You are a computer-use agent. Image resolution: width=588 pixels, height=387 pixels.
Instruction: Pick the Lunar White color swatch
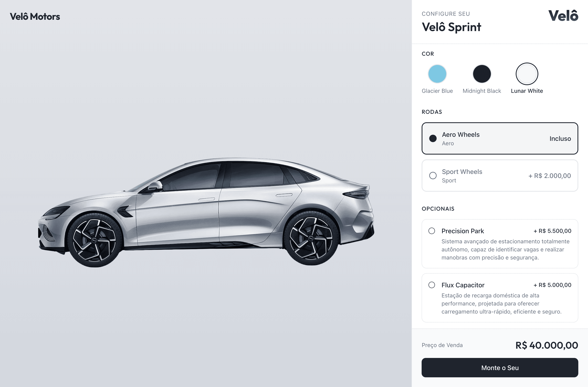(527, 74)
